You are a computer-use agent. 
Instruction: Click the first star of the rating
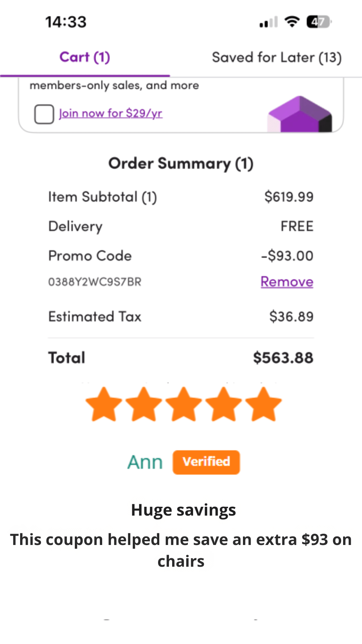103,404
